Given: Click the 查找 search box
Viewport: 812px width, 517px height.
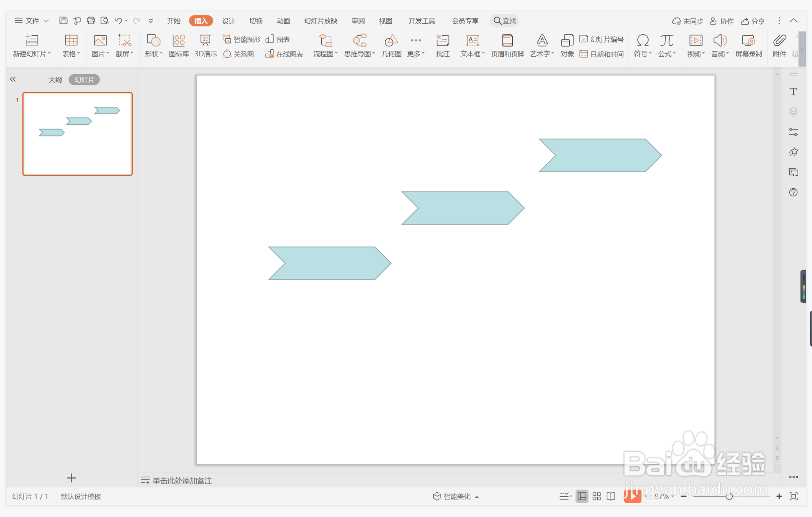Looking at the screenshot, I should click(x=505, y=21).
